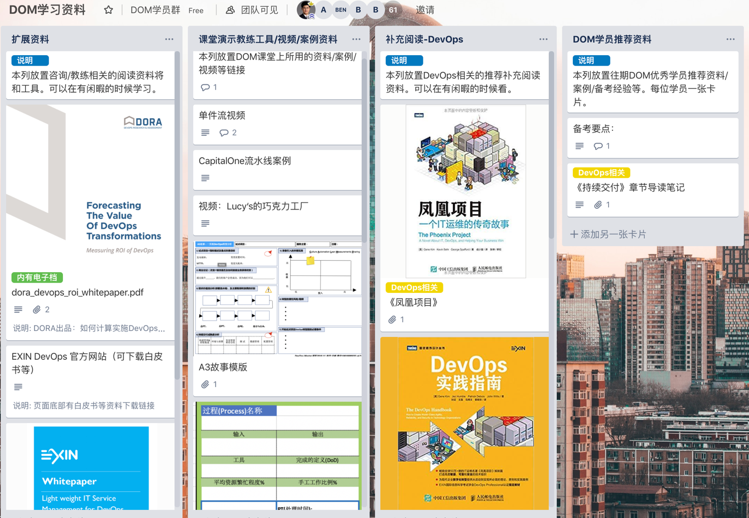Open the 过程(Process)名称 table card image
Screen dimensions: 749x518
pos(278,456)
